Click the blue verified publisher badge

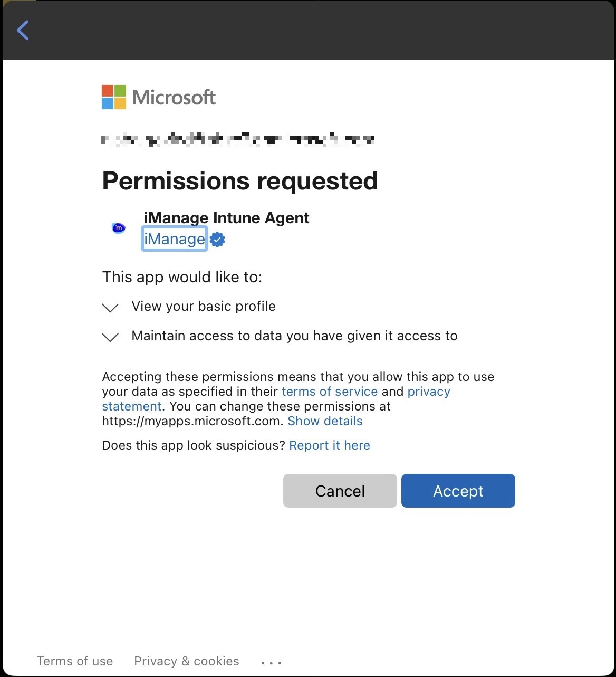pos(217,240)
